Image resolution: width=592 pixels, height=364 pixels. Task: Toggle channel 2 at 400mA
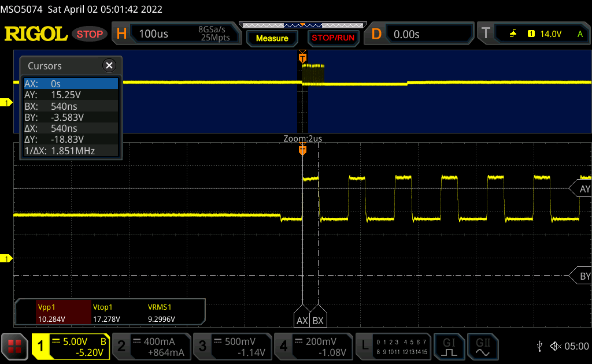pyautogui.click(x=152, y=346)
